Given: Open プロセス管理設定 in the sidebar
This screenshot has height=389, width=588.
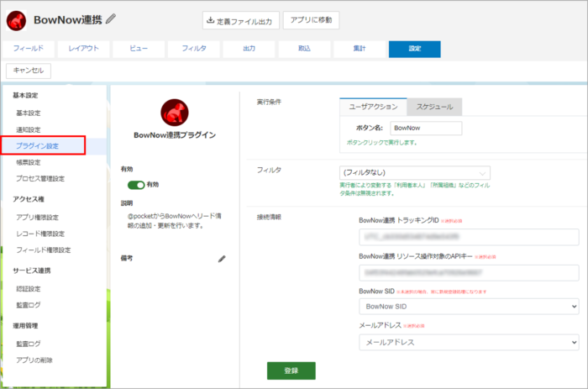Looking at the screenshot, I should [x=40, y=179].
